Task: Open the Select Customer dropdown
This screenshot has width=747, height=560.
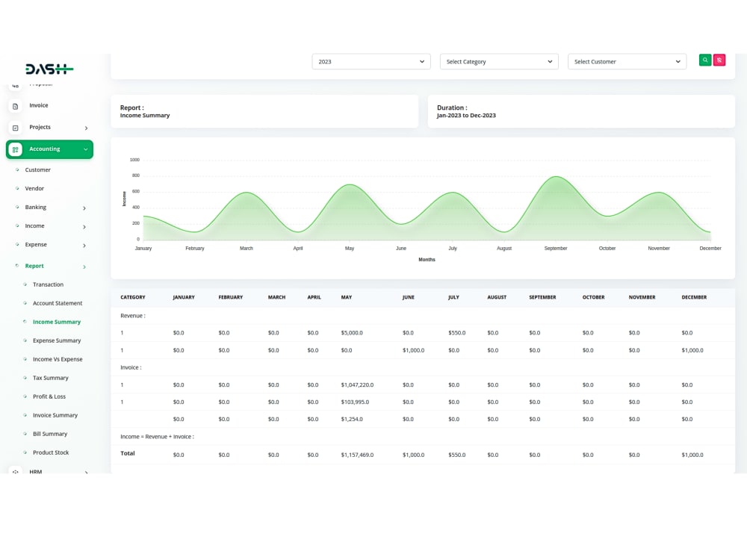Action: tap(627, 61)
